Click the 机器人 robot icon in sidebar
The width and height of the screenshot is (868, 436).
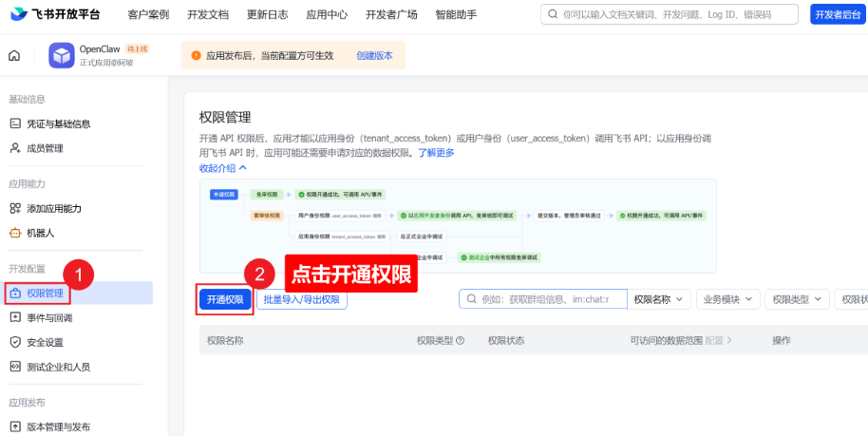[x=15, y=232]
